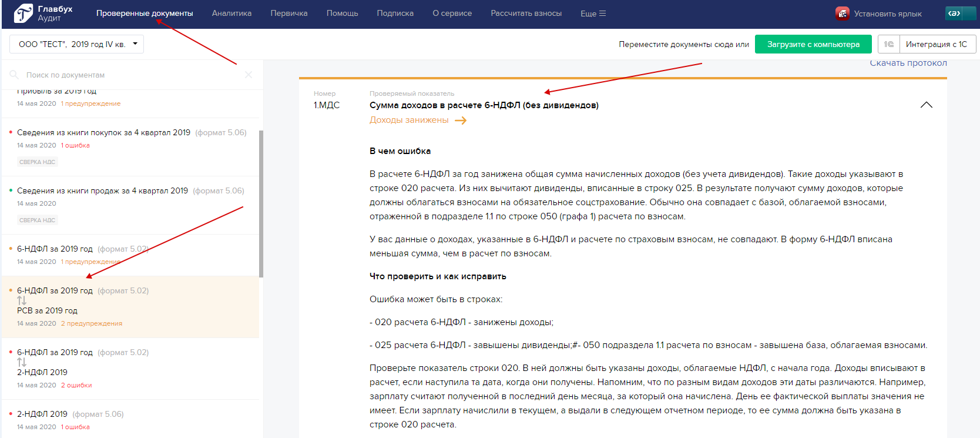The width and height of the screenshot is (980, 438).
Task: Click the document list scrollbar
Action: 261,203
